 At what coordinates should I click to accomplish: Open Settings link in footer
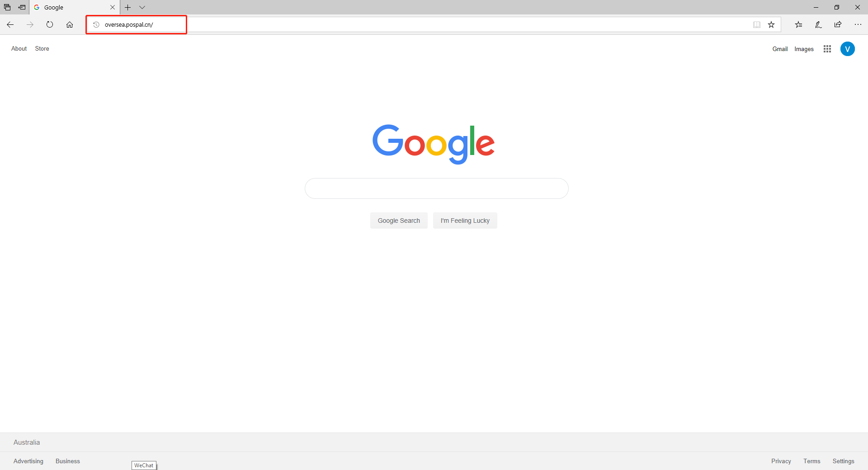[x=843, y=461]
